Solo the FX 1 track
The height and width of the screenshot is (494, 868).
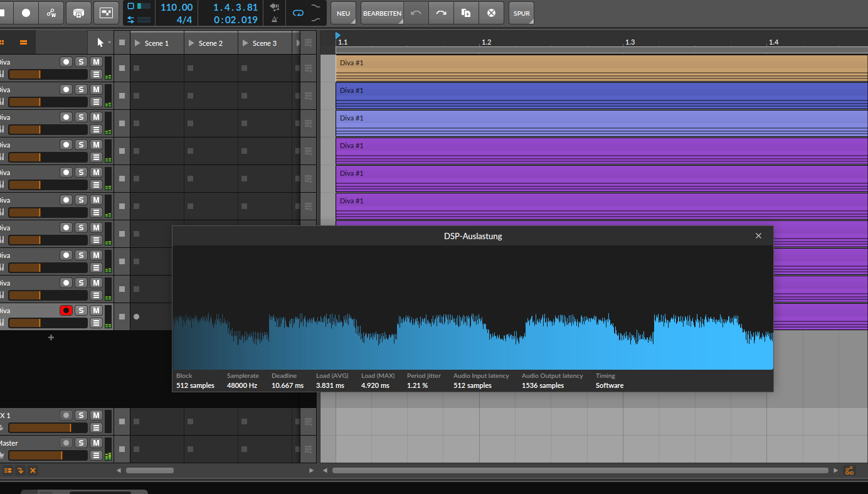(81, 415)
